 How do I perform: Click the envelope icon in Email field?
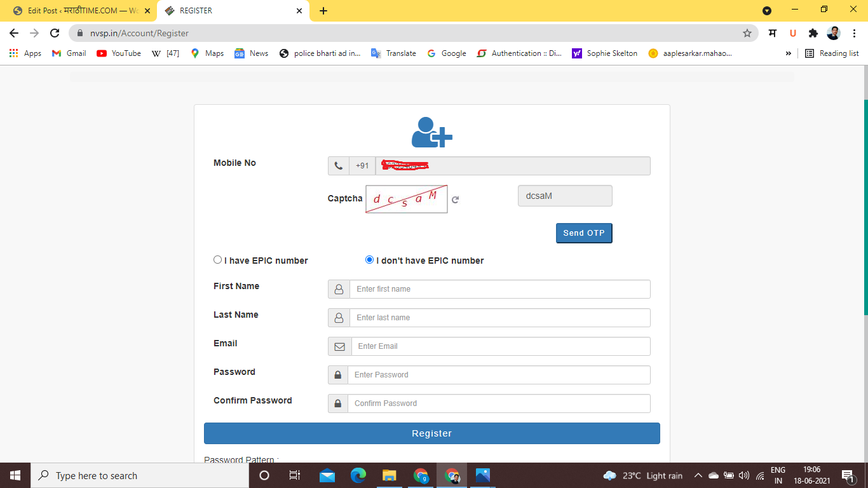click(x=339, y=346)
